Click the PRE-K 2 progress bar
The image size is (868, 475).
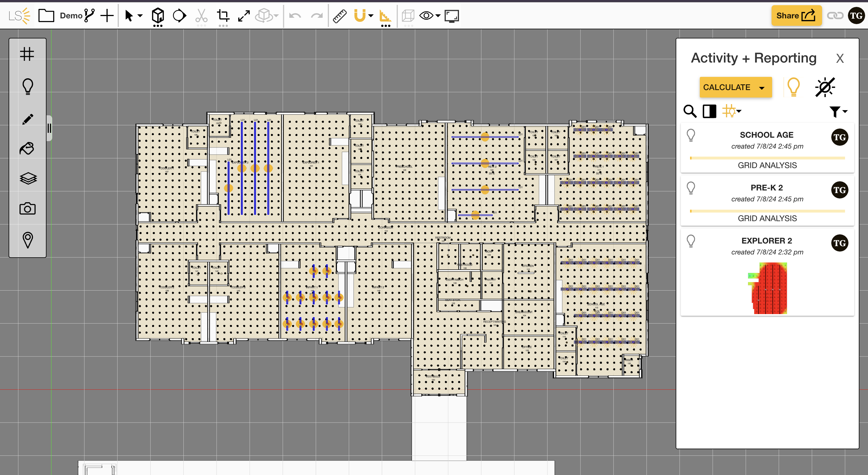(x=767, y=211)
